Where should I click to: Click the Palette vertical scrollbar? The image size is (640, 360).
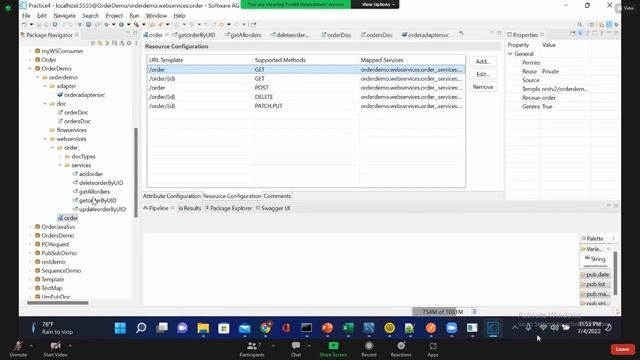pyautogui.click(x=615, y=273)
